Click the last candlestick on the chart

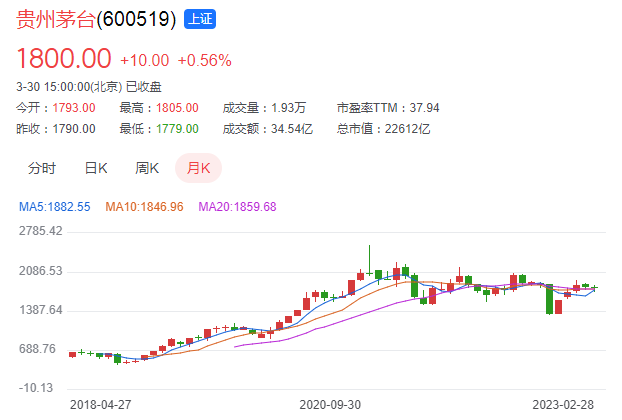pos(594,288)
